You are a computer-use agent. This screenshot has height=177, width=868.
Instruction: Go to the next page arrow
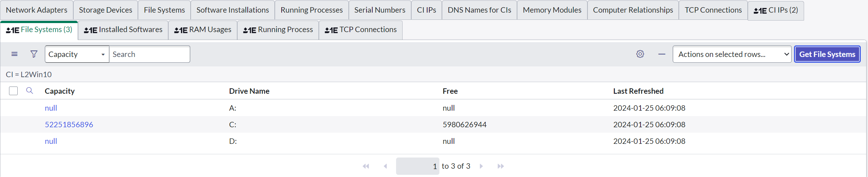(x=481, y=166)
